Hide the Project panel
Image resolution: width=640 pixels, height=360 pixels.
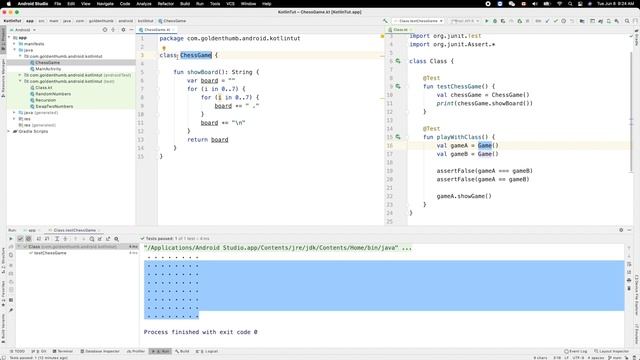(x=131, y=30)
